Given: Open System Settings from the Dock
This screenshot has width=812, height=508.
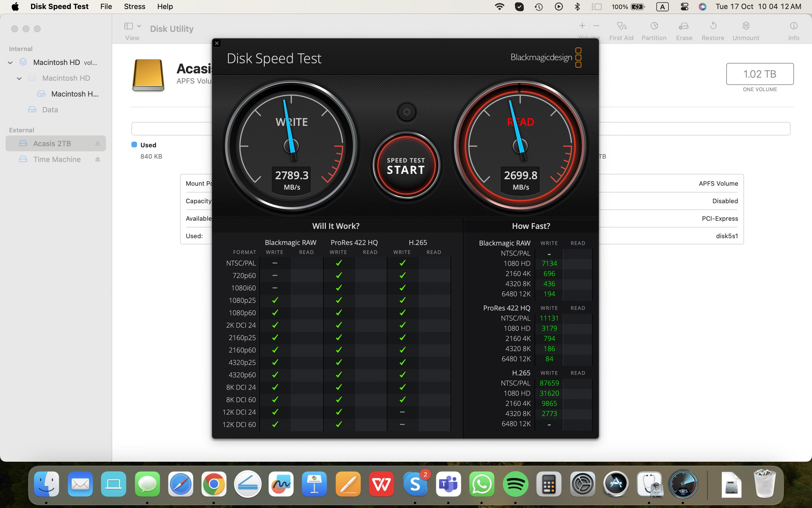Looking at the screenshot, I should click(582, 484).
